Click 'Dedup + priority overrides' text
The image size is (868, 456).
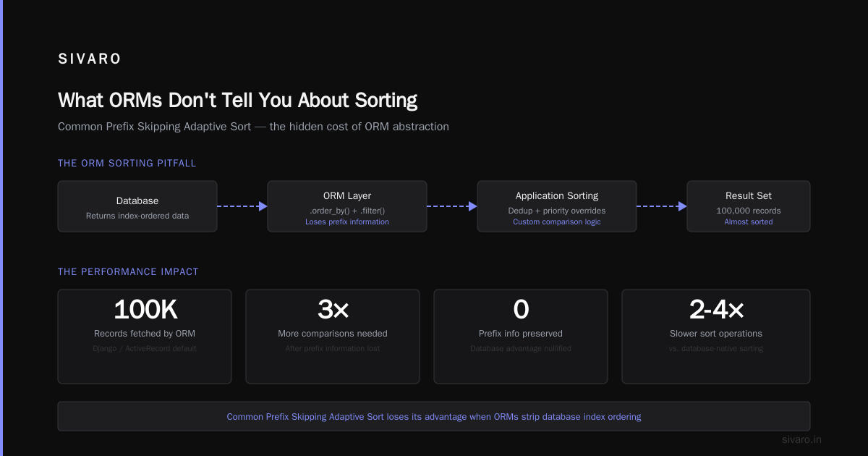557,211
